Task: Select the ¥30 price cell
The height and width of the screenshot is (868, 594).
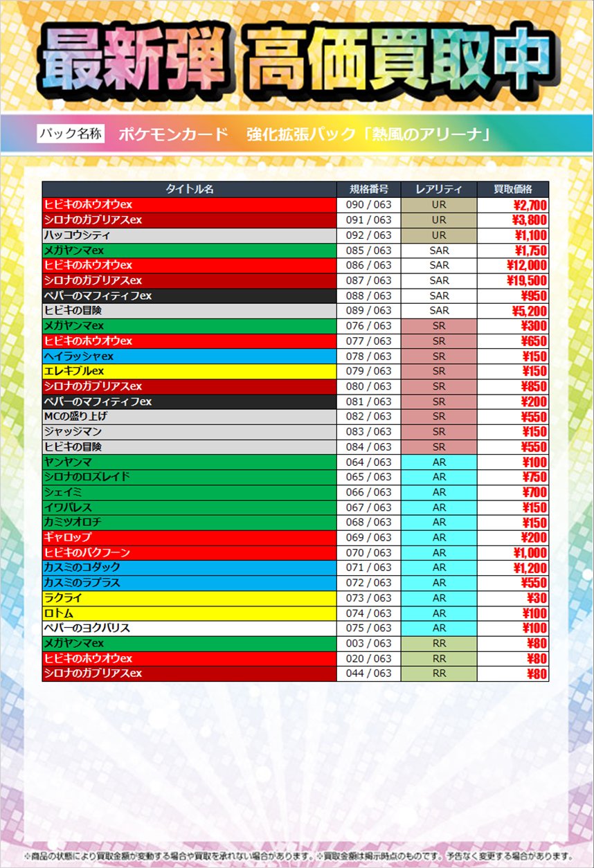Action: pyautogui.click(x=513, y=598)
